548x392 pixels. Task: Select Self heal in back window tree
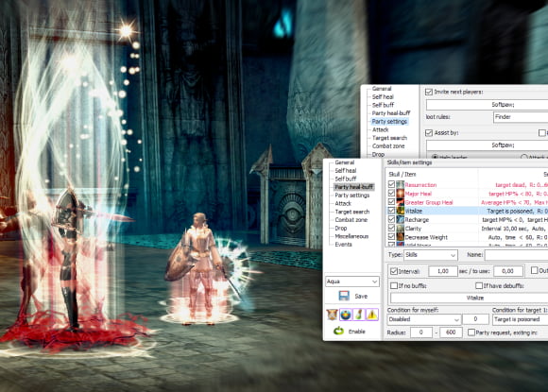click(x=383, y=96)
